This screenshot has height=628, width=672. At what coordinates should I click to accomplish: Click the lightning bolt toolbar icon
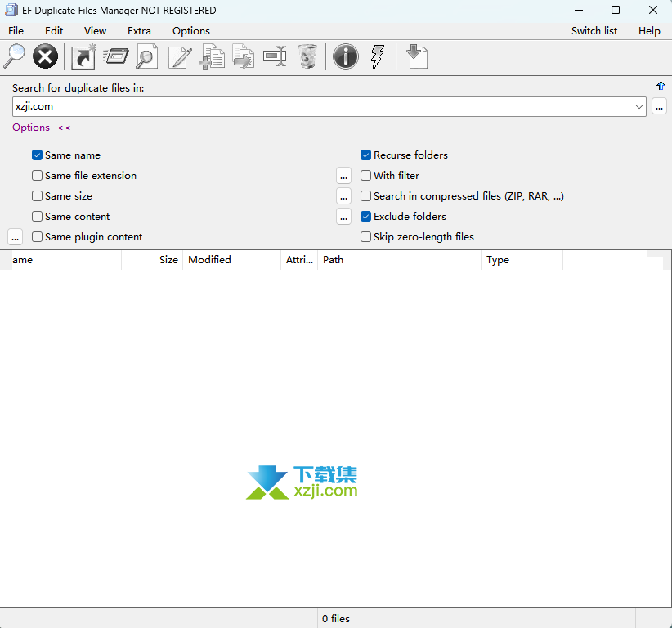coord(378,56)
